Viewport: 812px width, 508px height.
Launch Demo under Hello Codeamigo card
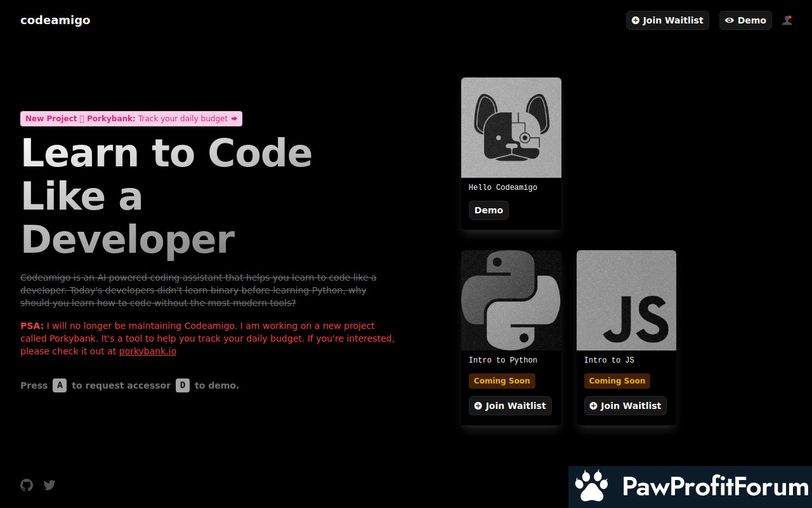coord(488,210)
